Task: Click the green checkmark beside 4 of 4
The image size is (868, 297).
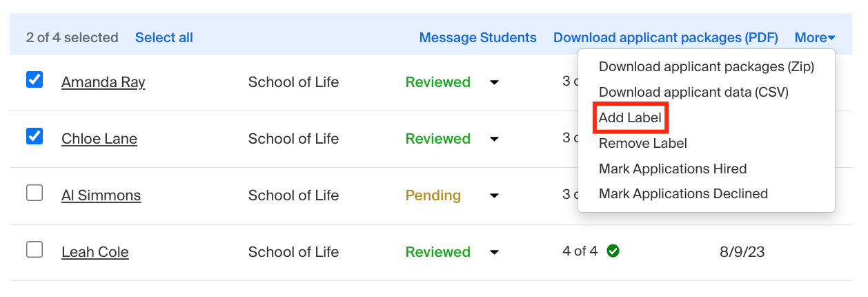Action: [x=613, y=251]
